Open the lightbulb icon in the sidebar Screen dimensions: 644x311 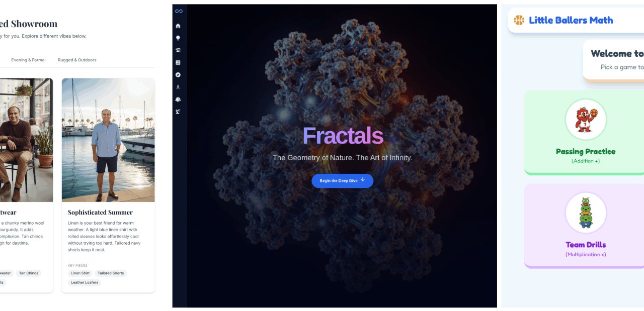click(178, 38)
